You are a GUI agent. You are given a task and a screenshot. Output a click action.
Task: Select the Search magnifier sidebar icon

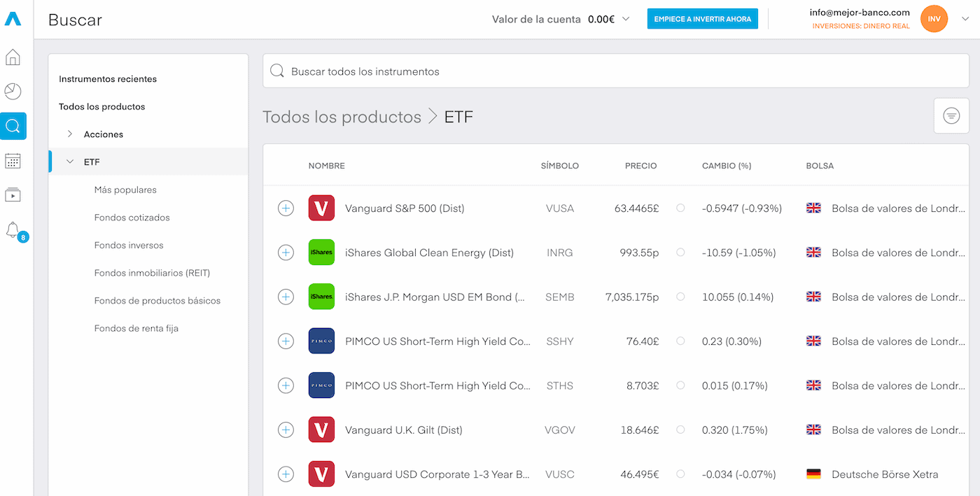(x=13, y=127)
